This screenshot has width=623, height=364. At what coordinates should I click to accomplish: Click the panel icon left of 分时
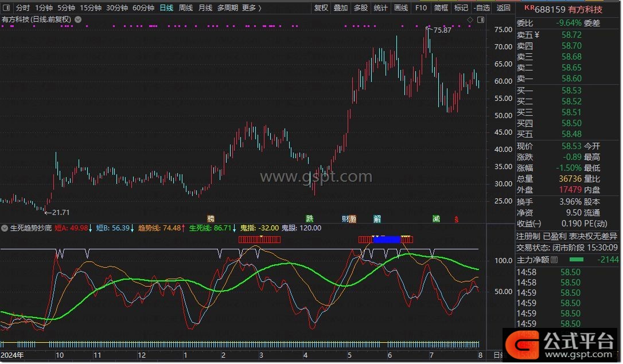point(6,8)
